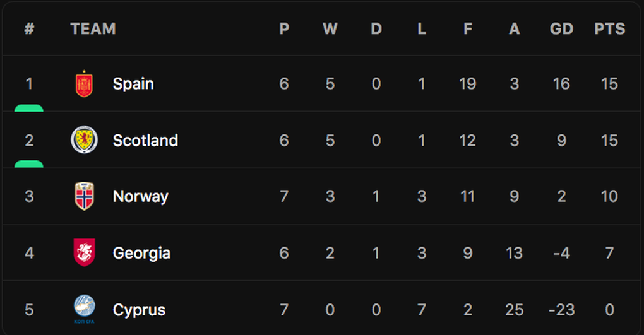The width and height of the screenshot is (644, 335).
Task: Click the Norway team crest icon
Action: 84,196
